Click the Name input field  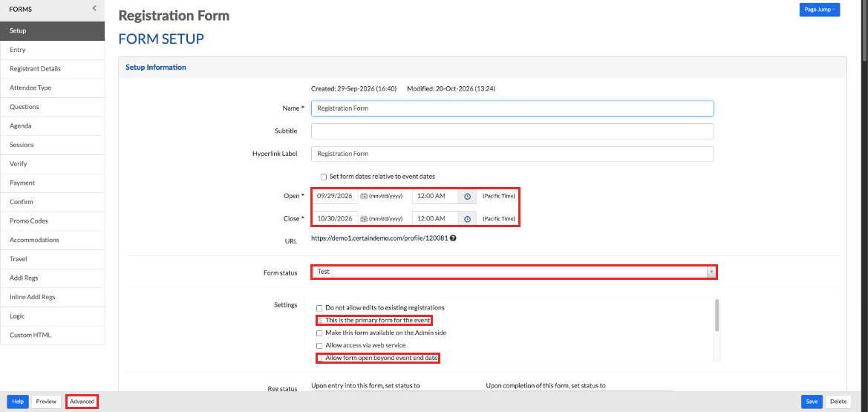click(512, 108)
